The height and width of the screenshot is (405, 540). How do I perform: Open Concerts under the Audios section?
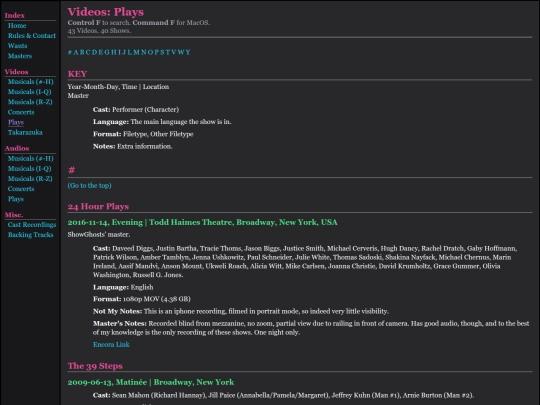point(21,189)
